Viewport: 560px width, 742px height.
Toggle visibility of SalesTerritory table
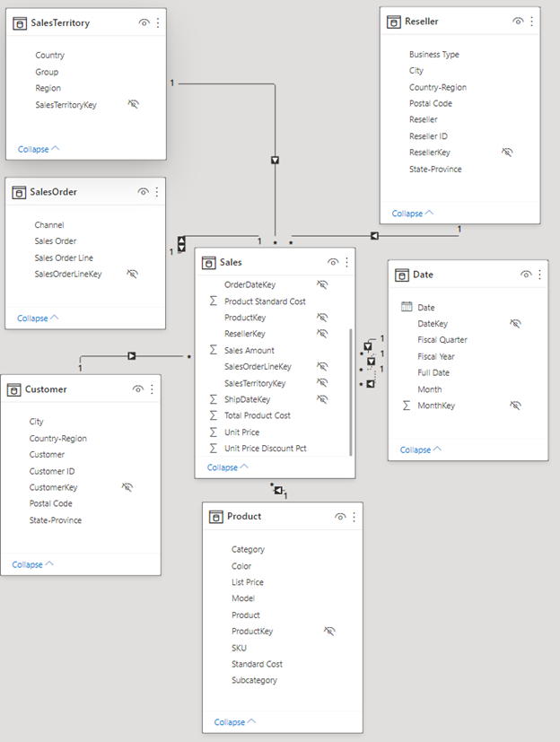click(144, 22)
